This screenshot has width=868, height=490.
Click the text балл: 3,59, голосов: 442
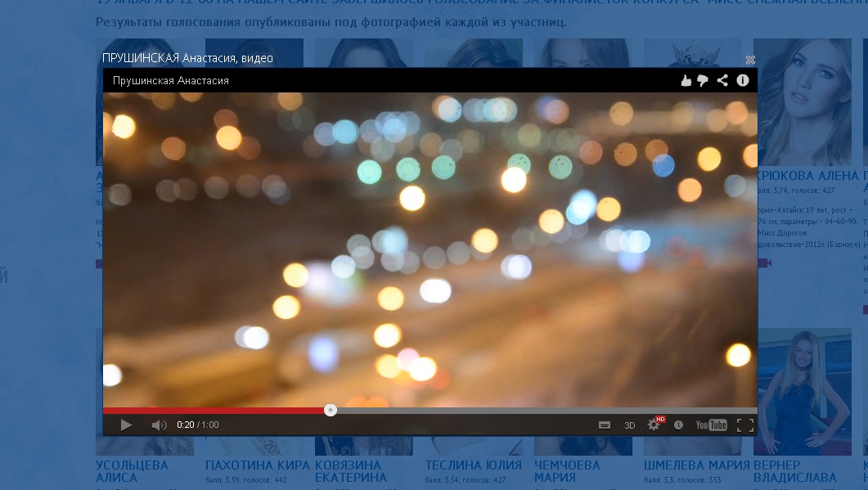[245, 480]
